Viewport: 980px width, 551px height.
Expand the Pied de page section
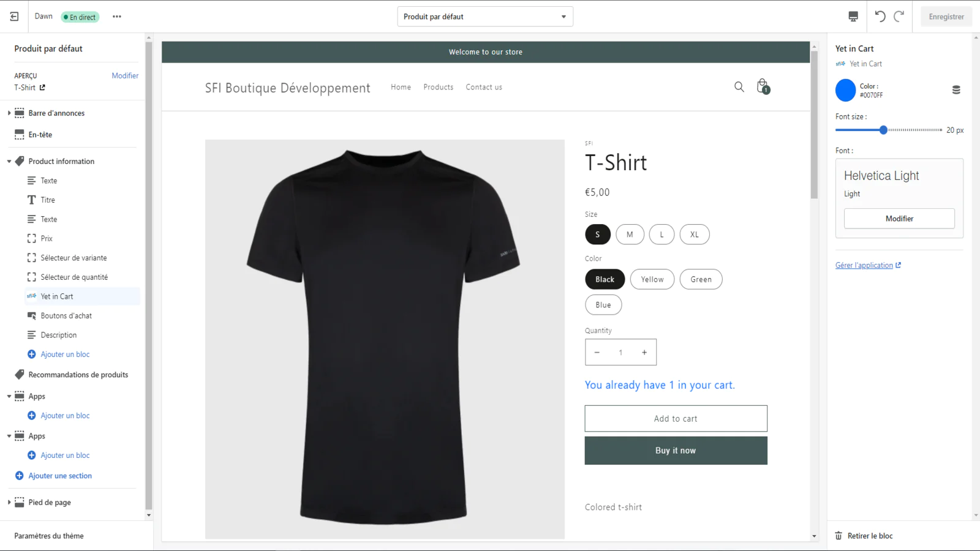(9, 503)
